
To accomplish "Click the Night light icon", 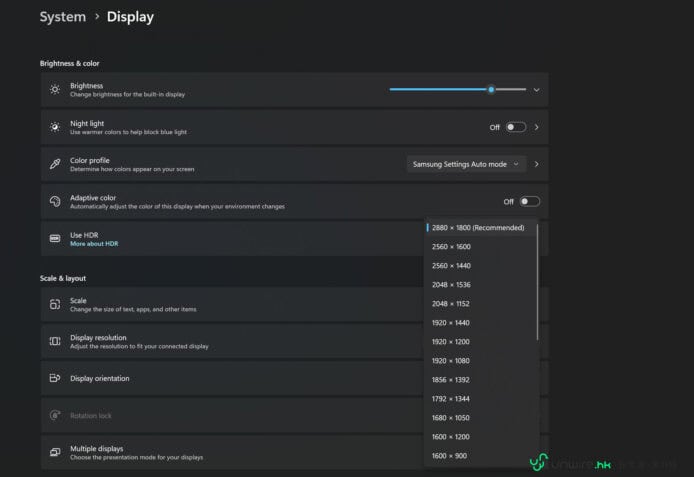I will [x=55, y=127].
